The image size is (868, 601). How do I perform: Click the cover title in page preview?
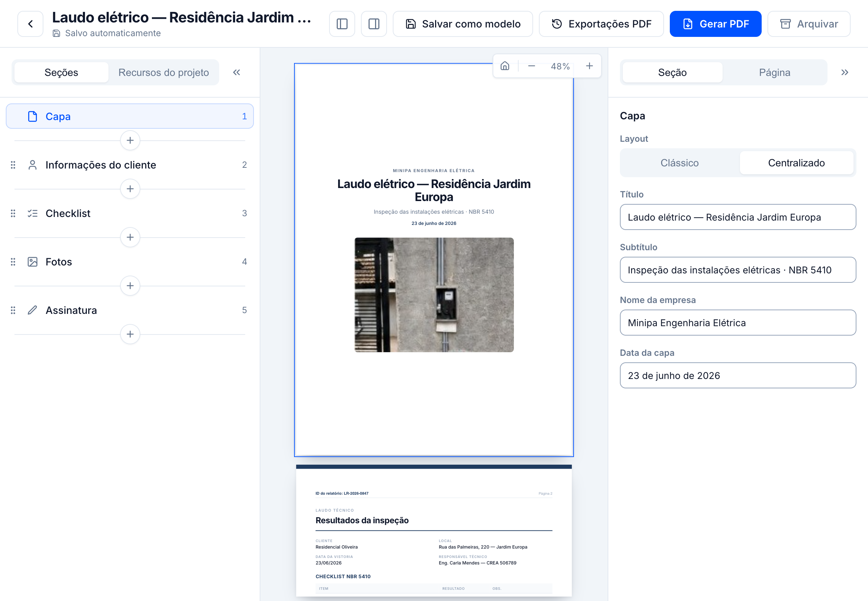point(434,190)
